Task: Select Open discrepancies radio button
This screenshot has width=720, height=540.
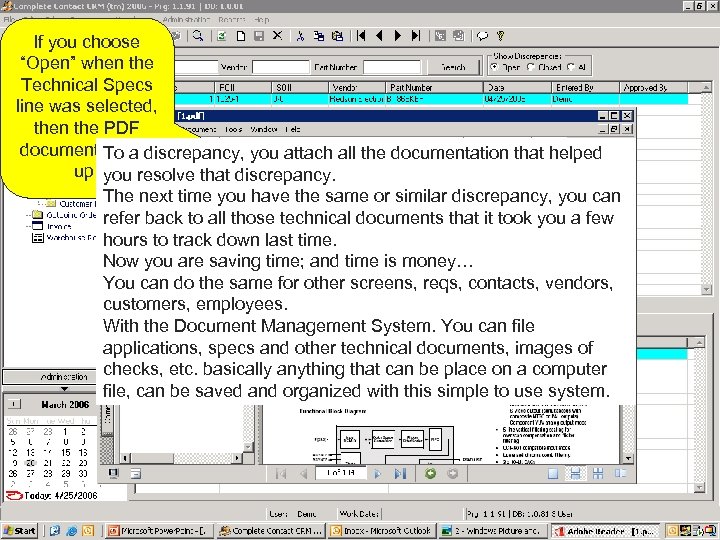Action: click(494, 67)
